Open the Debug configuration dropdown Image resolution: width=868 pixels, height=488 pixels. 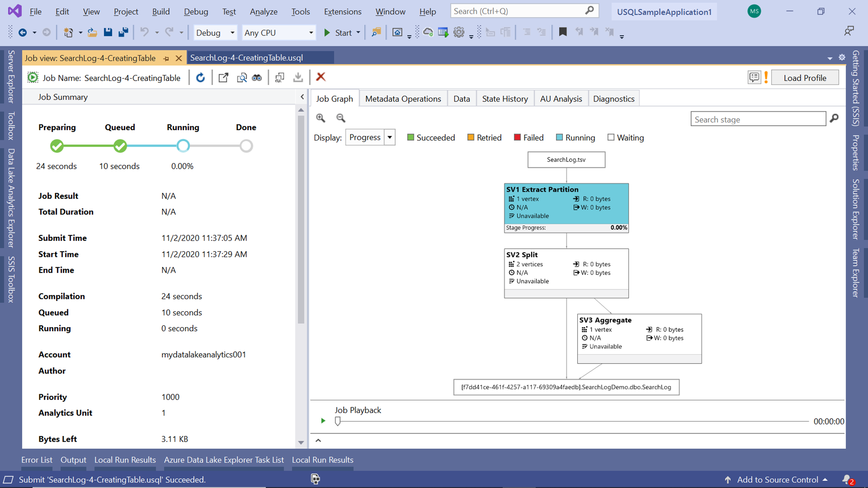[x=232, y=33]
